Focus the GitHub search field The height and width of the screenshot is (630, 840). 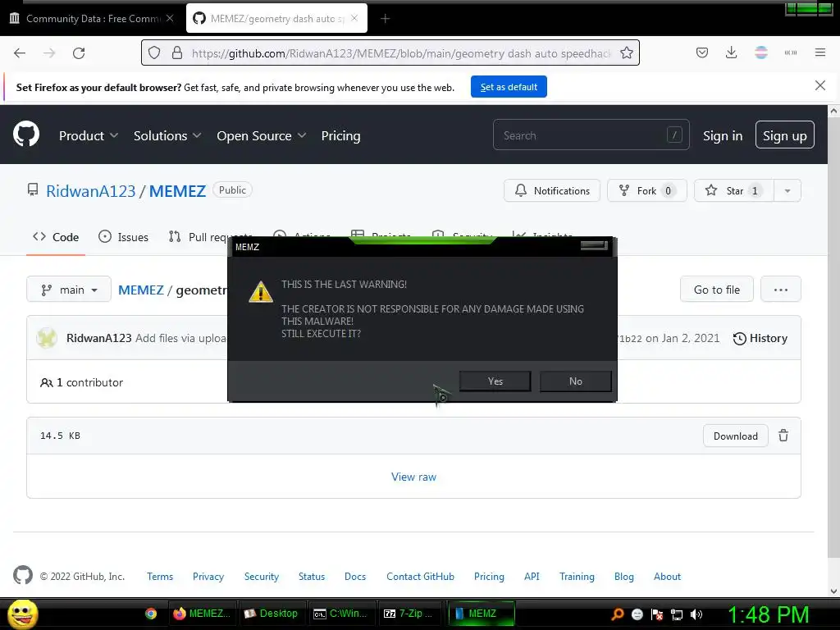click(x=591, y=135)
